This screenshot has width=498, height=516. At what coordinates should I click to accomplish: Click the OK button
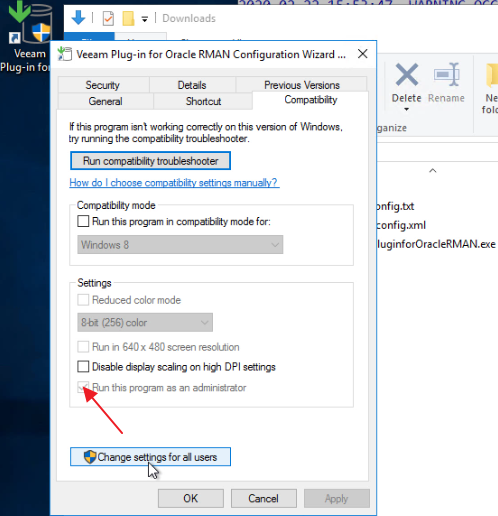click(x=191, y=499)
